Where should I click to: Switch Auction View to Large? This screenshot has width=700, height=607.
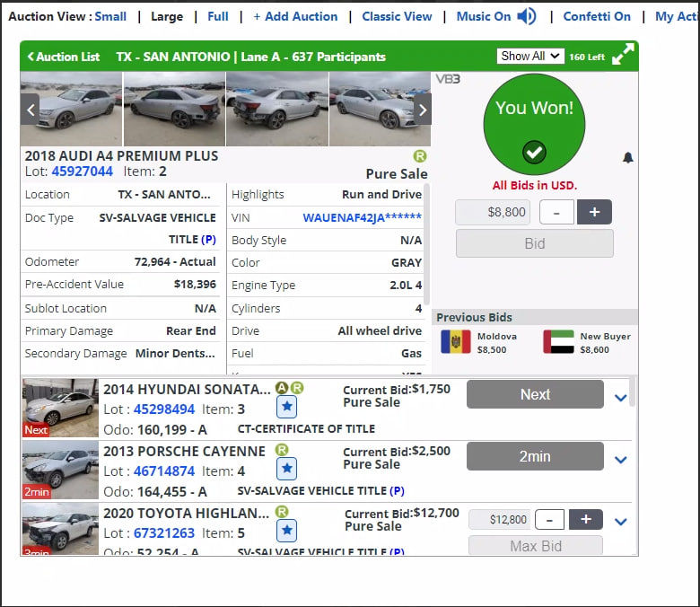(167, 17)
